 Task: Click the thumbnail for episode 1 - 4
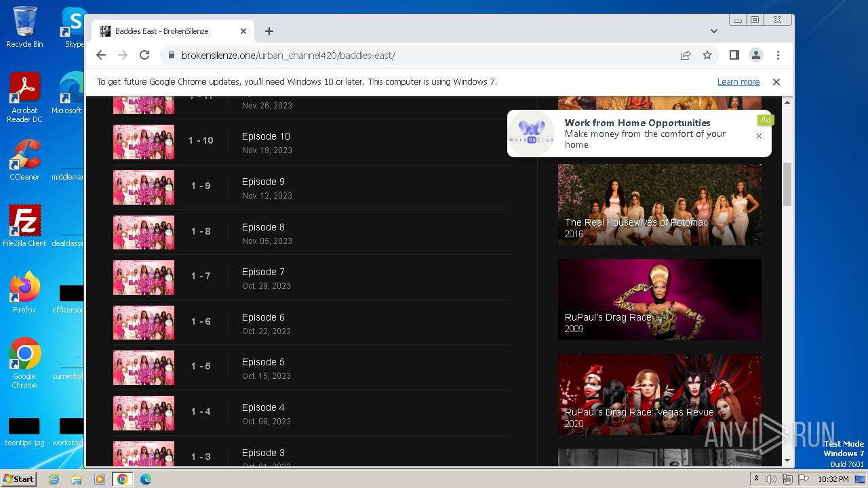click(x=144, y=413)
